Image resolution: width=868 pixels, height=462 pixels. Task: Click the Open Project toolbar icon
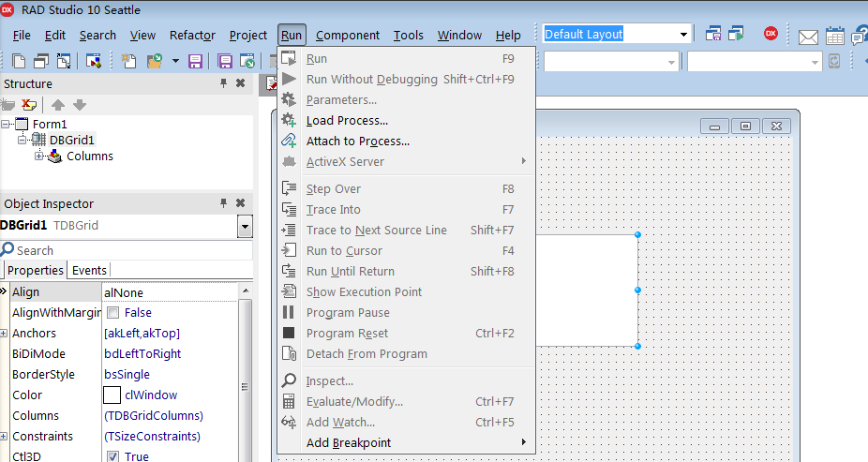(x=247, y=61)
